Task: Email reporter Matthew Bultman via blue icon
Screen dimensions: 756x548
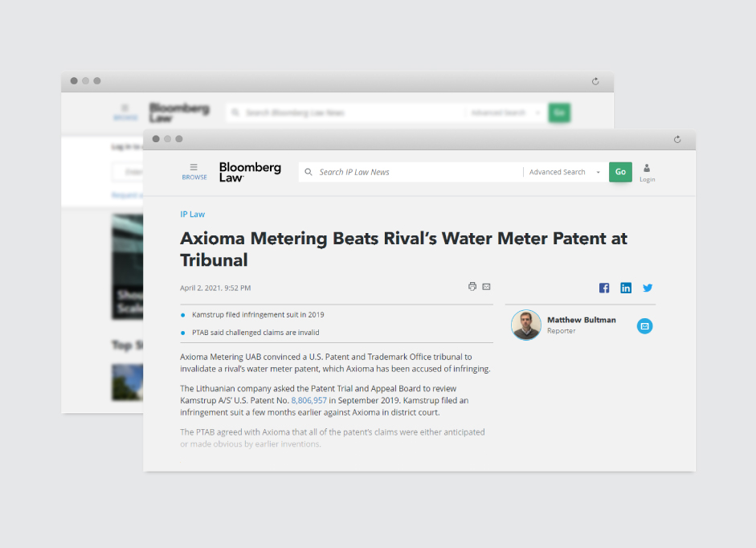Action: tap(644, 325)
